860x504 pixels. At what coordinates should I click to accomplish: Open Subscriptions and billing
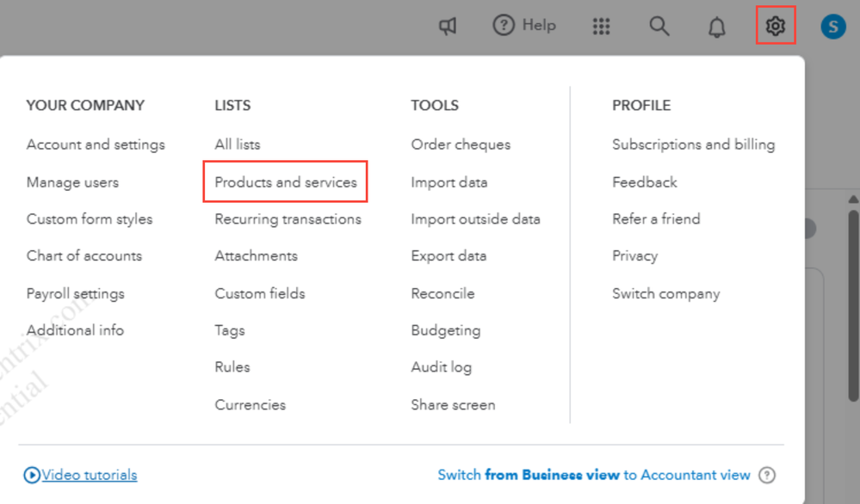[x=693, y=144]
